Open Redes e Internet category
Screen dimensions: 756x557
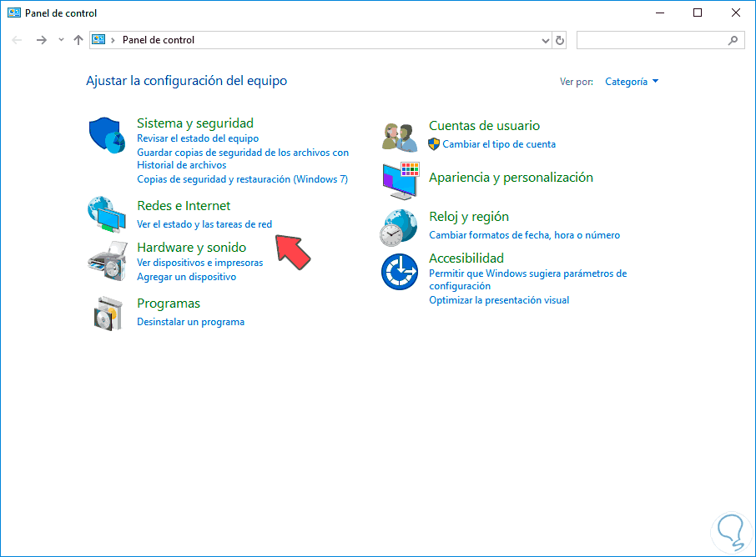184,206
